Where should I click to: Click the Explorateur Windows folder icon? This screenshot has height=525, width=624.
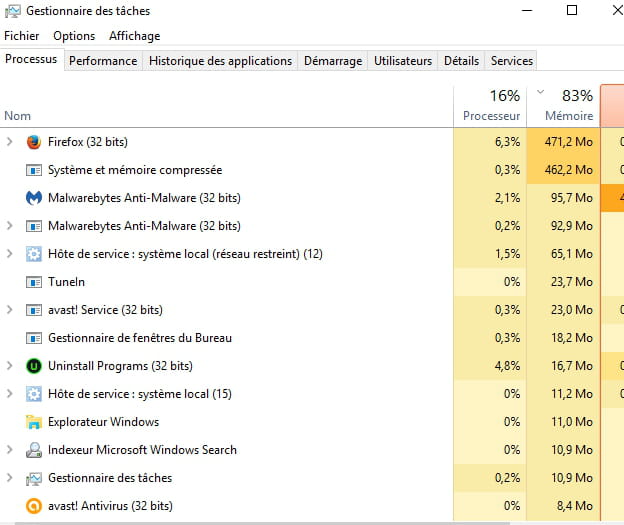tap(34, 422)
